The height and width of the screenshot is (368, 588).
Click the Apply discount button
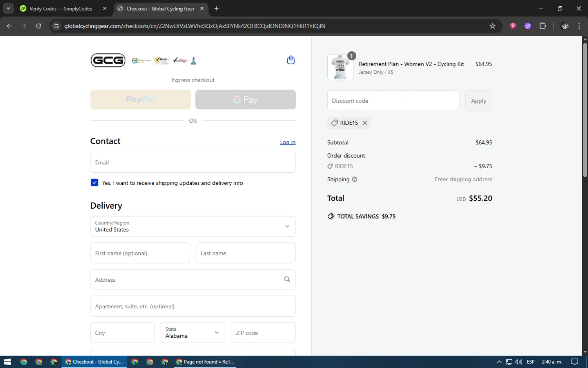click(x=479, y=101)
